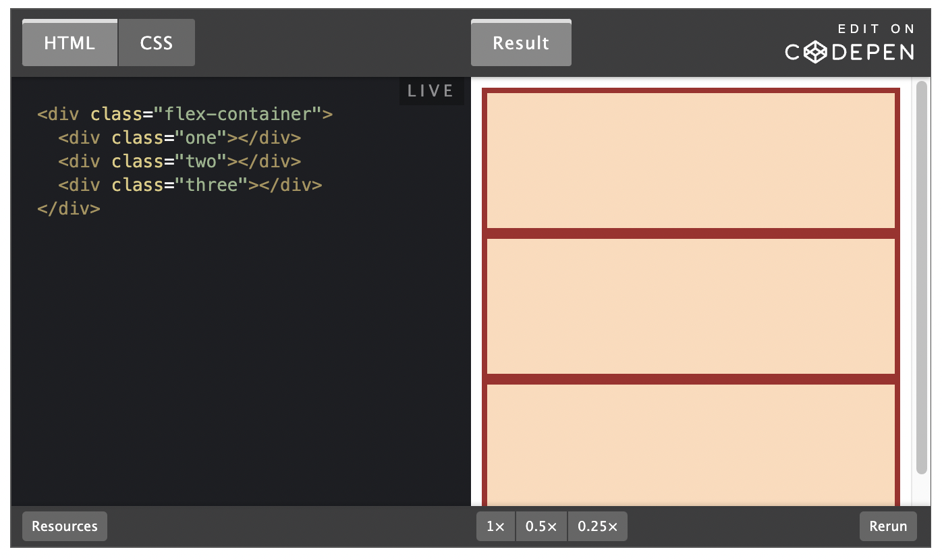Click the code line with class "two"
The width and height of the screenshot is (942, 560).
(x=179, y=161)
